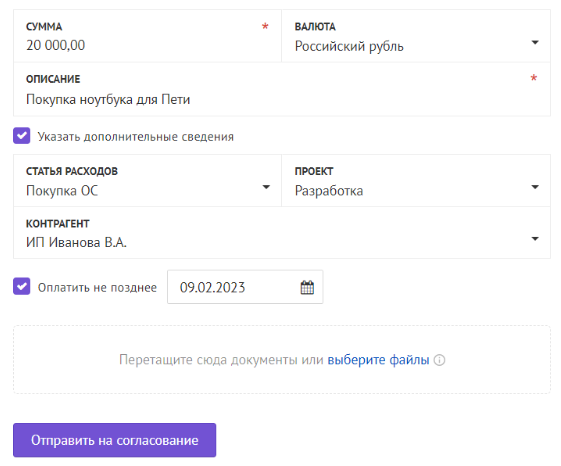Follow the выберите файлы link

(x=378, y=360)
